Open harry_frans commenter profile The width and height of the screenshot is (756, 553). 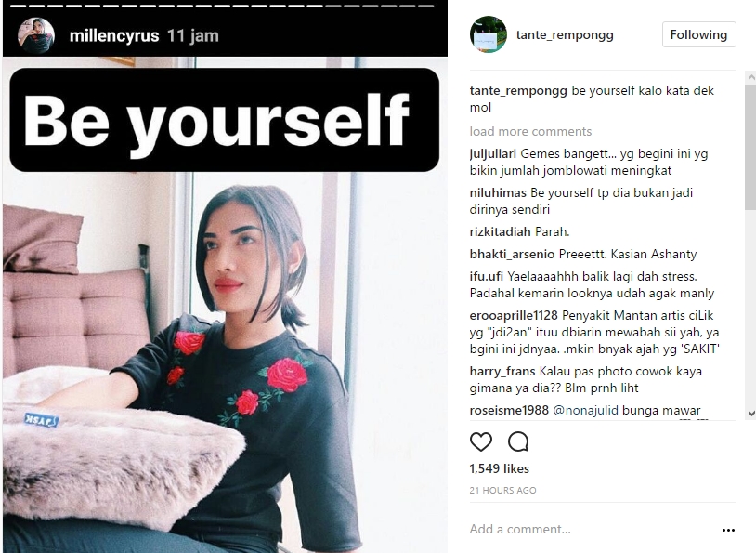502,371
